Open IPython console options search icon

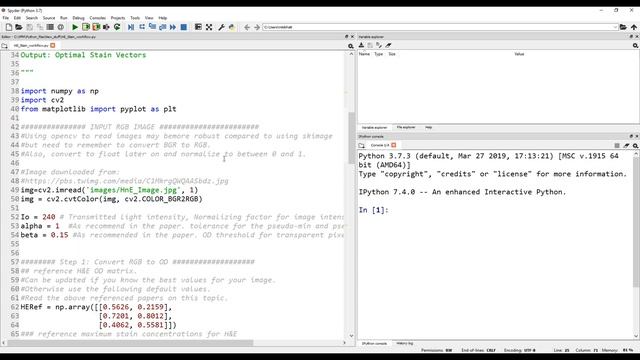click(x=636, y=145)
